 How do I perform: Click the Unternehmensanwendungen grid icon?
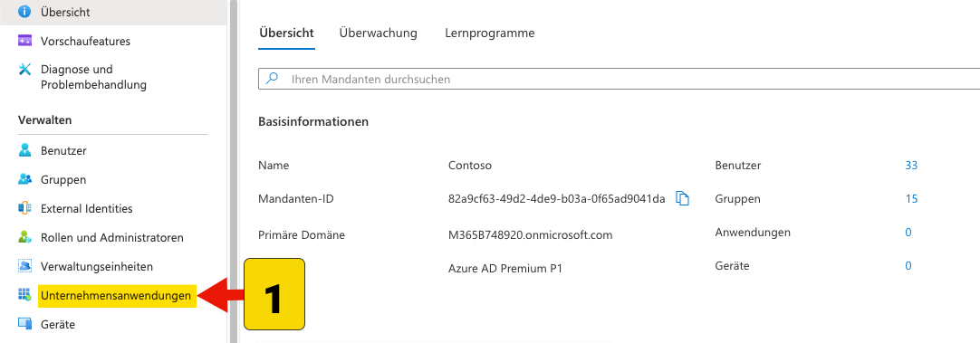tap(25, 296)
